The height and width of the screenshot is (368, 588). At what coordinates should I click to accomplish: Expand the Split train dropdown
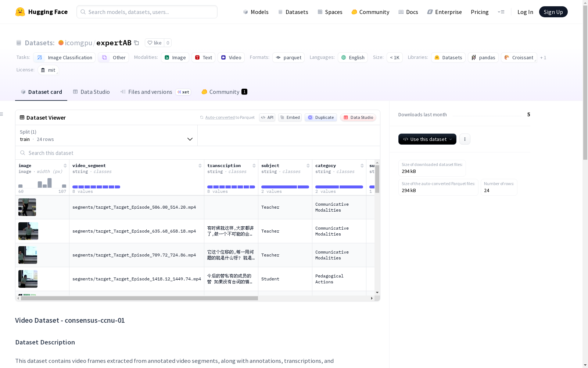click(106, 135)
